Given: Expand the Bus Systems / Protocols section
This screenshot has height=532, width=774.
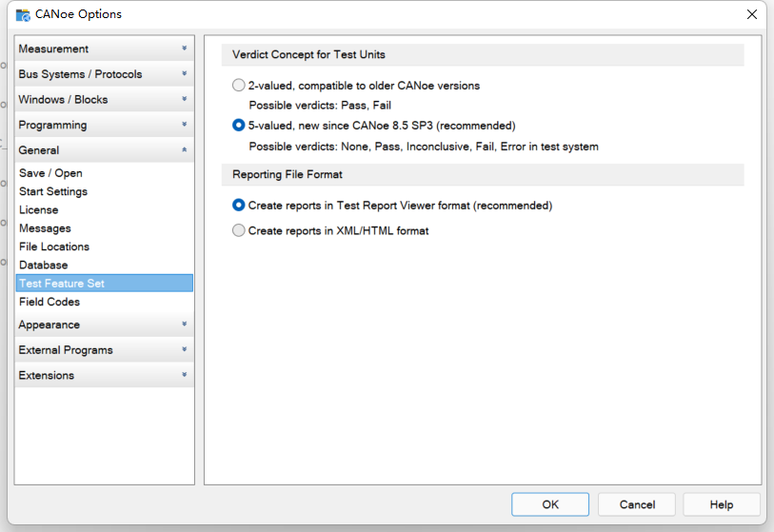Looking at the screenshot, I should 104,74.
